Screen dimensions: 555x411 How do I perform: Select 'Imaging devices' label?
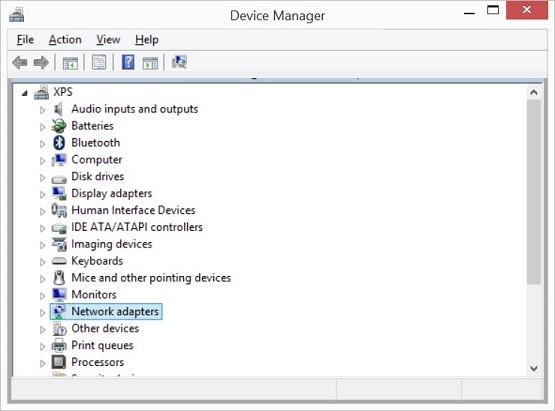(x=111, y=244)
